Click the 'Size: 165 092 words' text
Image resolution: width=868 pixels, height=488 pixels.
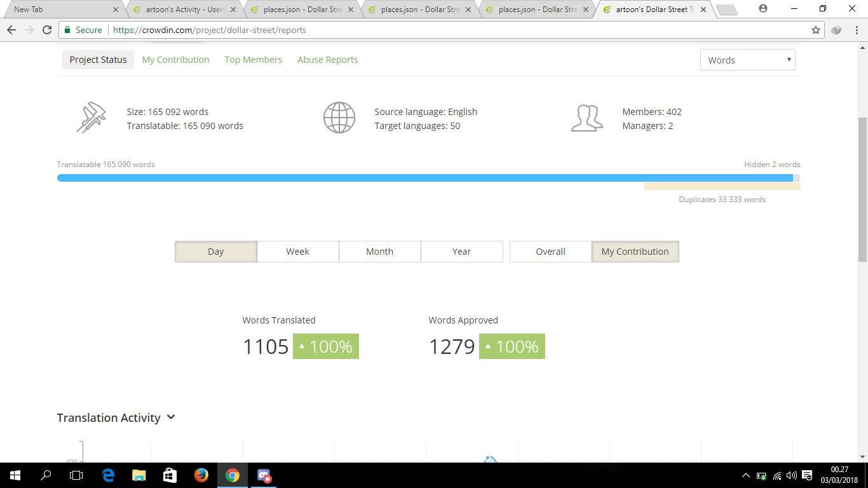click(168, 112)
